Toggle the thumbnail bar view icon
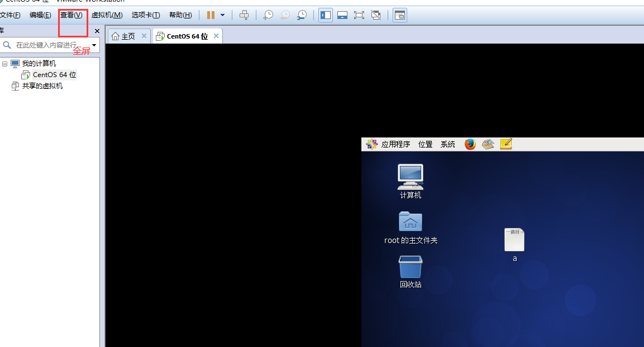644x347 pixels. (x=342, y=15)
